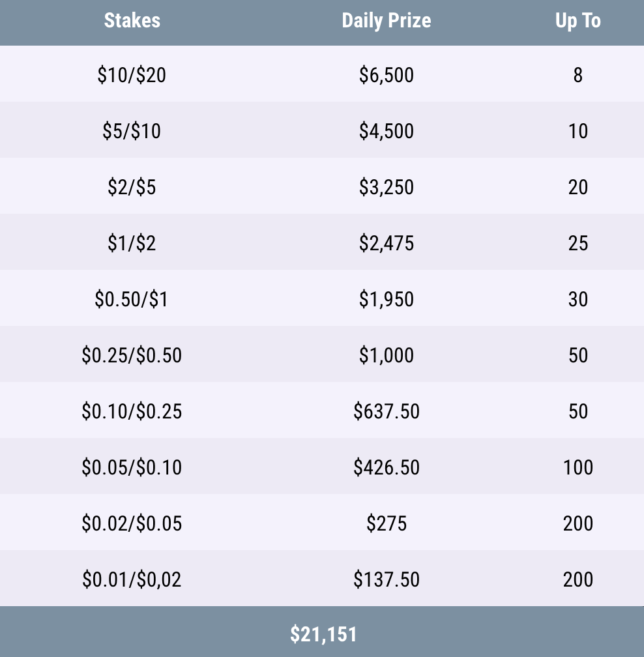
Task: Select the $1/$2 stakes cell
Action: 132,244
